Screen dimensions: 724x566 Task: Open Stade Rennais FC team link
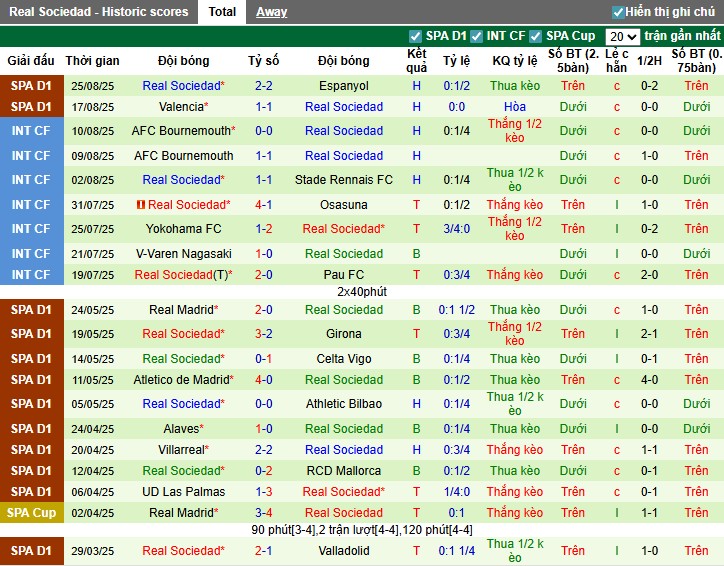[x=344, y=180]
